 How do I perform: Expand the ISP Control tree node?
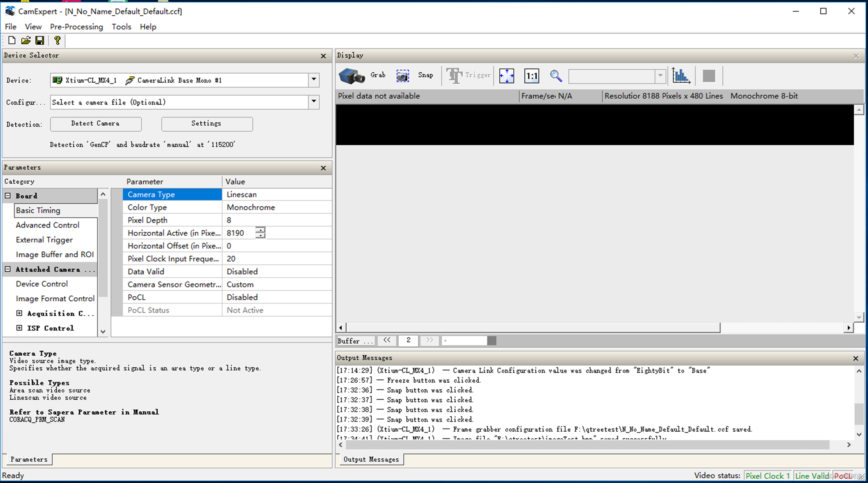tap(19, 328)
